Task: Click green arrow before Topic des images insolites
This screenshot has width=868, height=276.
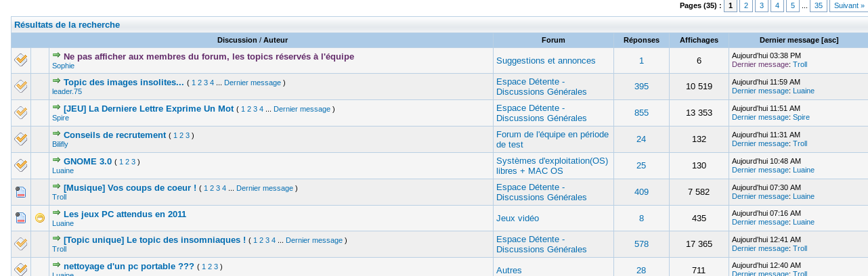Action: tap(56, 81)
